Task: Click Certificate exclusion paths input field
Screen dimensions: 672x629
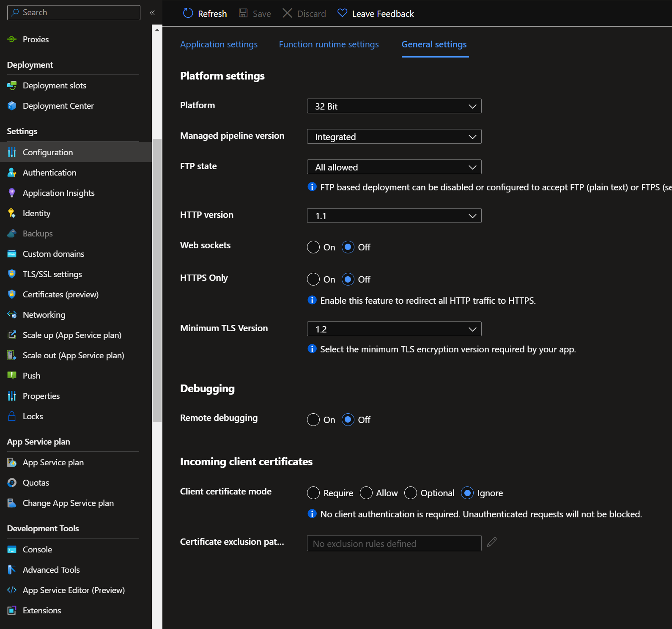Action: (394, 543)
